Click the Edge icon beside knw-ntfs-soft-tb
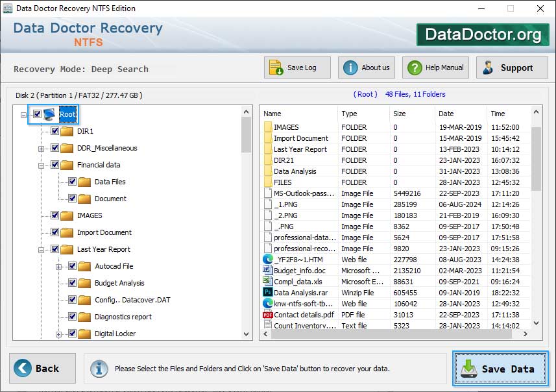Image resolution: width=556 pixels, height=392 pixels. [x=268, y=303]
